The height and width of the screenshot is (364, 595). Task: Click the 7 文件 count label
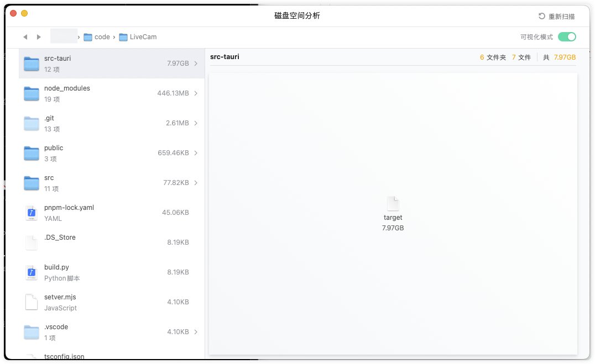coord(521,57)
